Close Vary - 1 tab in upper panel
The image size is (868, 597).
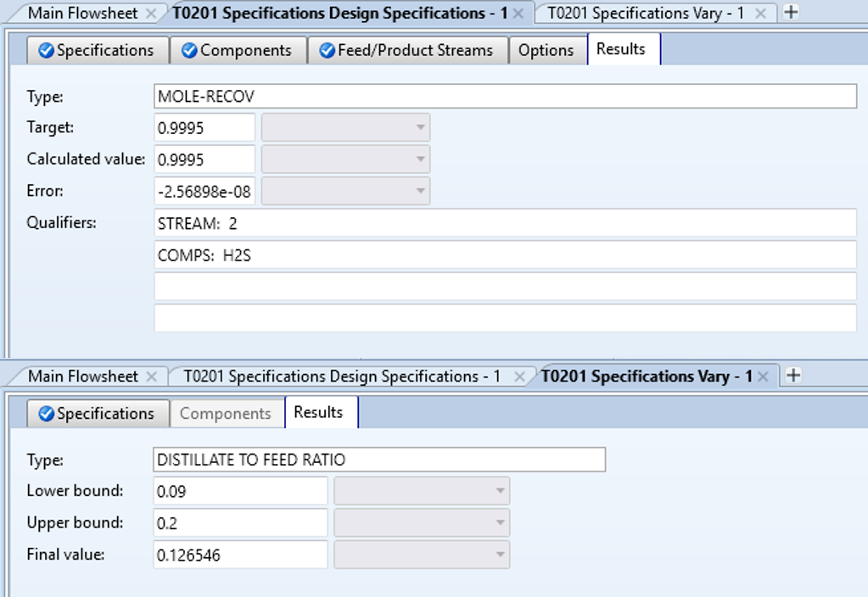760,14
